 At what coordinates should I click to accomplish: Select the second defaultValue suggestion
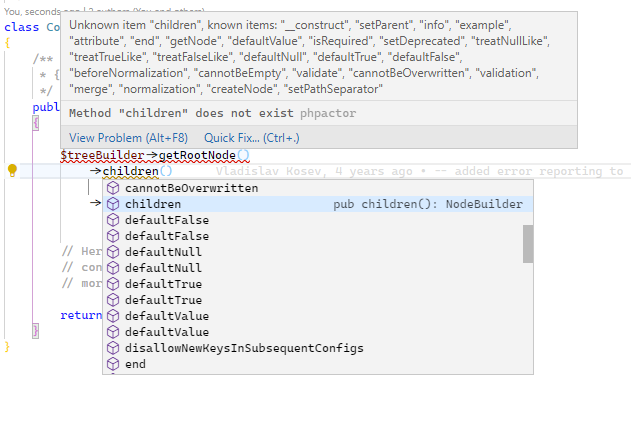[x=318, y=332]
